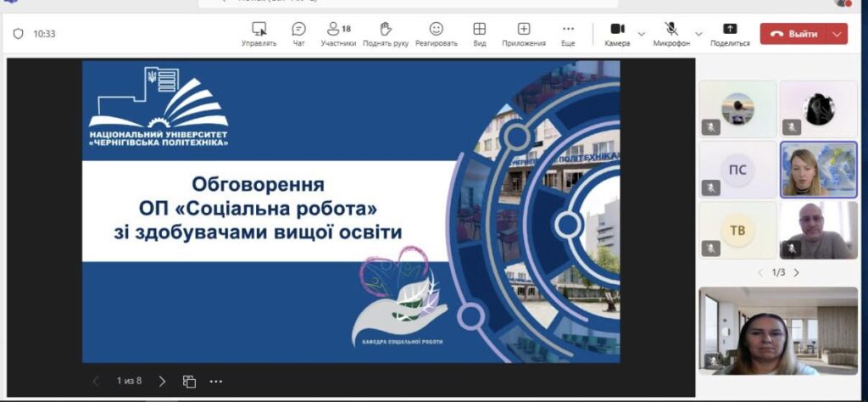Select the ПС participant tile
868x402 pixels.
pyautogui.click(x=737, y=170)
